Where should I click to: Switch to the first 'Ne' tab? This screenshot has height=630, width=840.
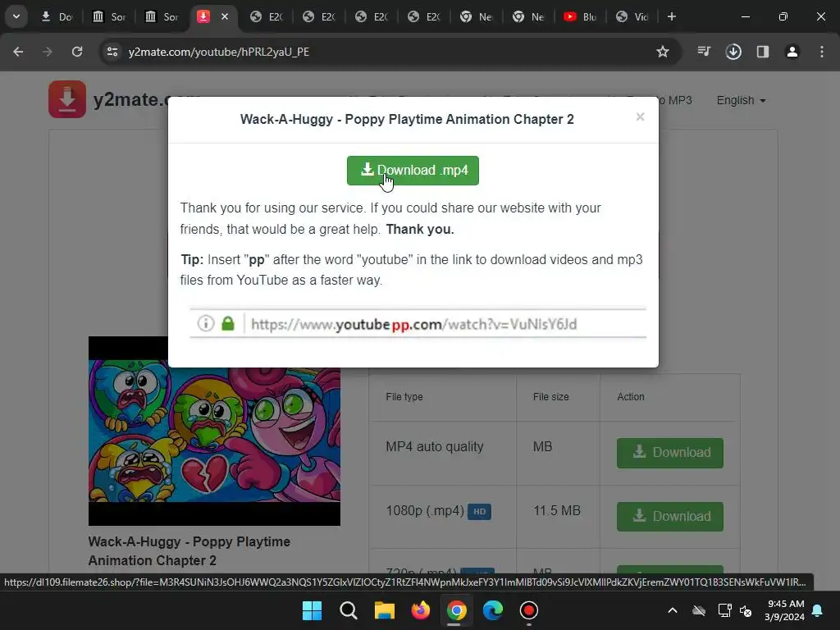tap(477, 16)
